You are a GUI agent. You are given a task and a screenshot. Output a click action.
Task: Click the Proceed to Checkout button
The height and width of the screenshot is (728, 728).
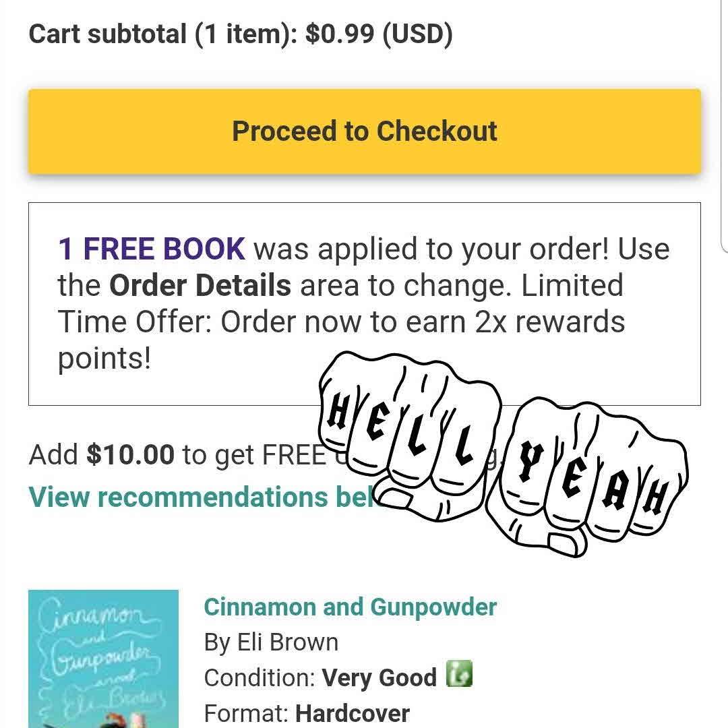(364, 131)
